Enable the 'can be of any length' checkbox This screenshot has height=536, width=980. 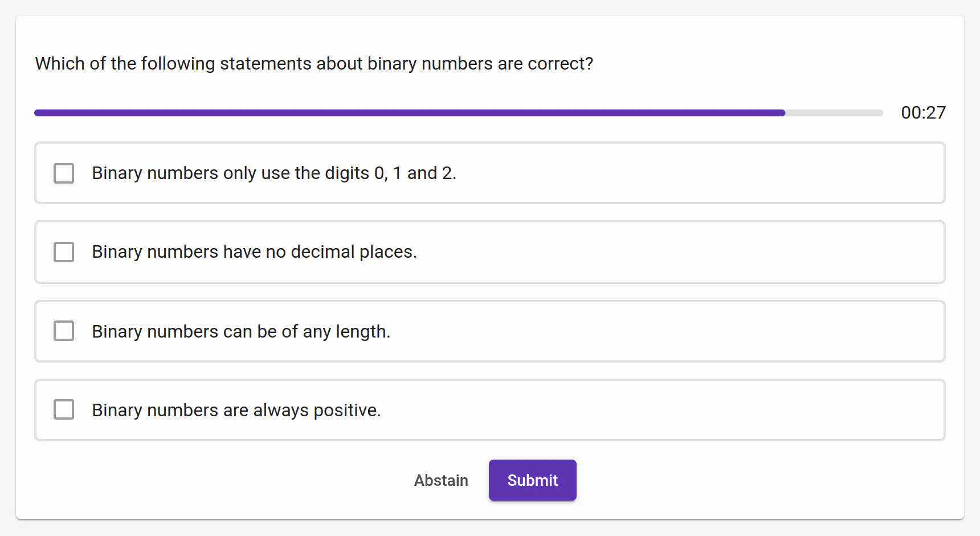64,331
